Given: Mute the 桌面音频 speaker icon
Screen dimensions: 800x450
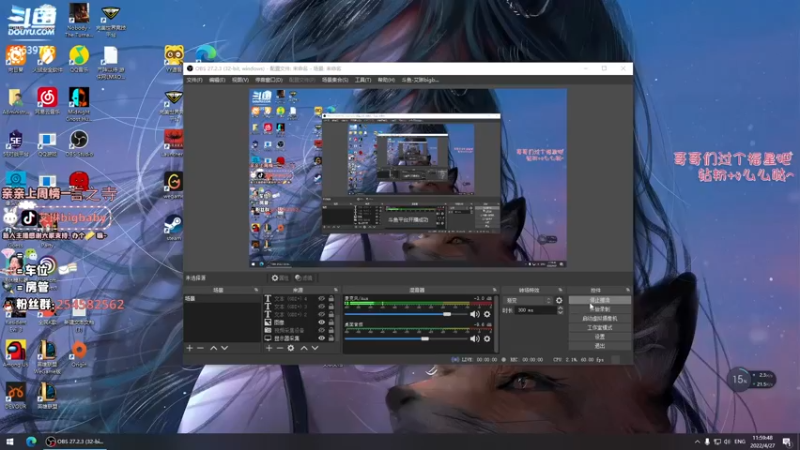Looking at the screenshot, I should coord(474,339).
